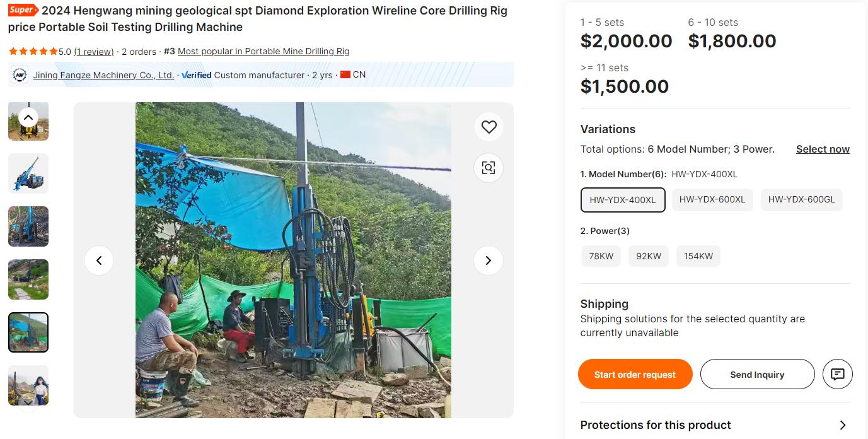Screen dimensions: 868x439
Task: Click the image search camera icon
Action: click(x=489, y=167)
